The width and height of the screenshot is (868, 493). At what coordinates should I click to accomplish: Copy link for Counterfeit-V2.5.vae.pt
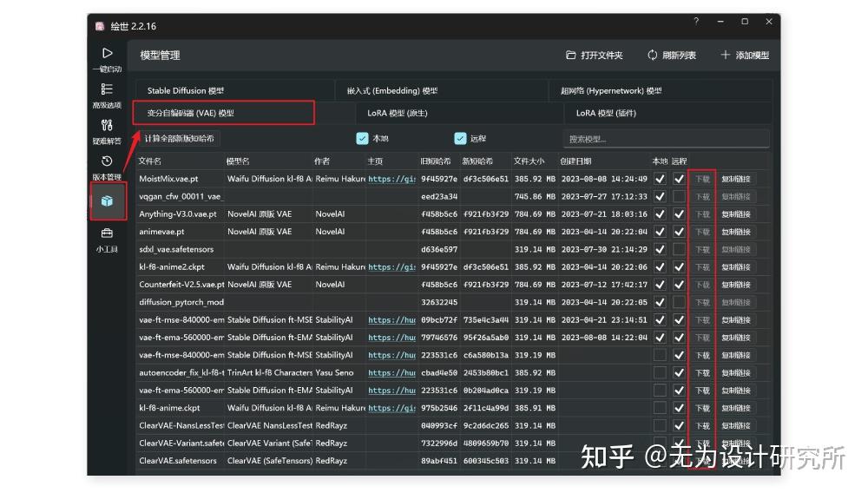[736, 285]
